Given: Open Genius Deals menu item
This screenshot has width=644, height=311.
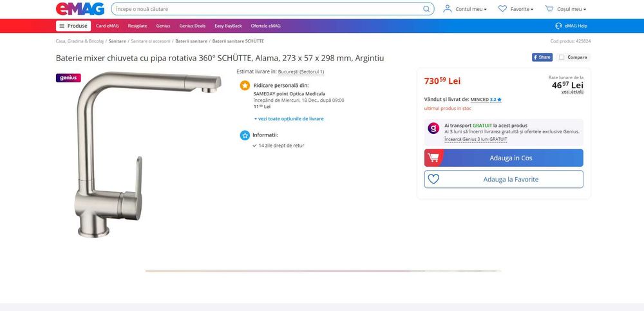Looking at the screenshot, I should pos(192,26).
